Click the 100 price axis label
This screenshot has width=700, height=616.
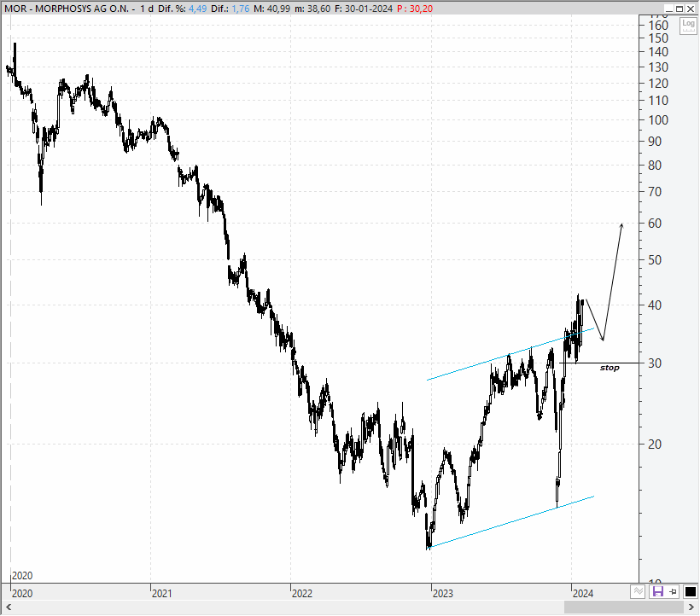pos(658,120)
